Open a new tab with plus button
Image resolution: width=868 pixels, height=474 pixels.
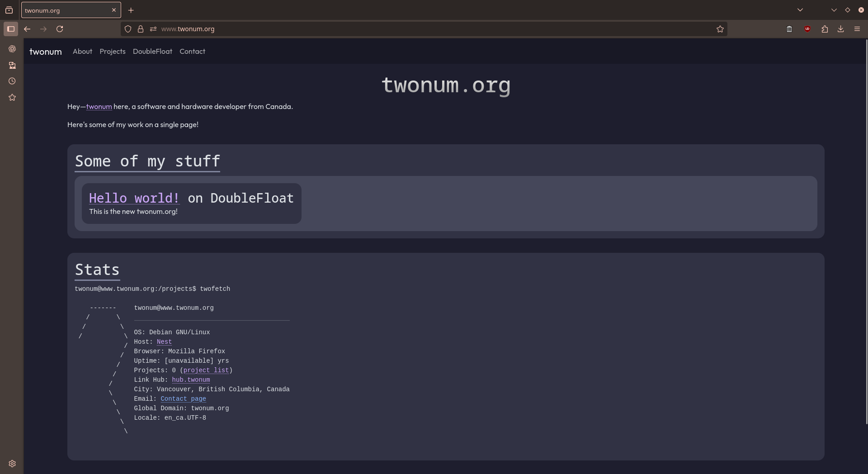131,10
